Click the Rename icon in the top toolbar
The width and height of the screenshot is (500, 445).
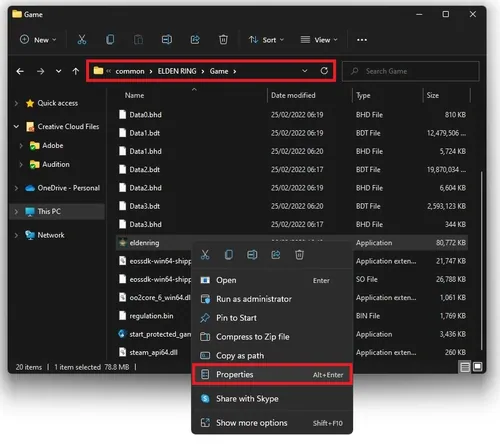167,40
